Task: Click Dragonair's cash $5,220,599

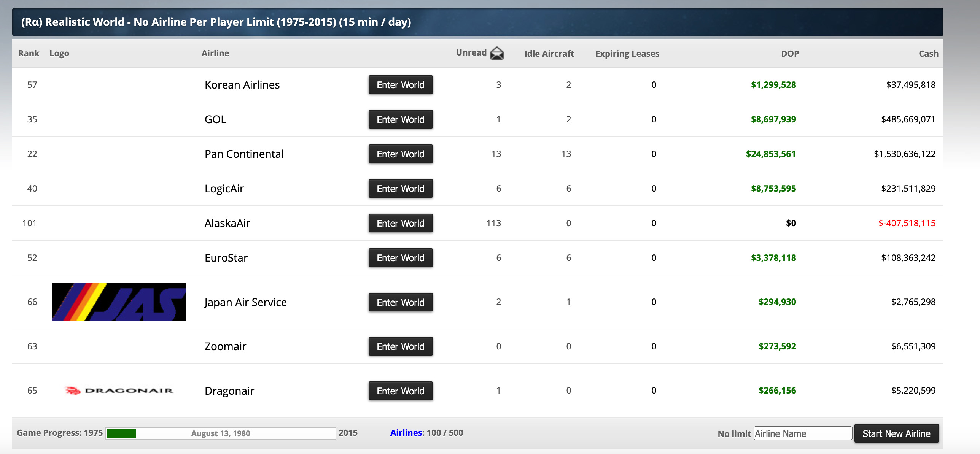Action: point(913,391)
